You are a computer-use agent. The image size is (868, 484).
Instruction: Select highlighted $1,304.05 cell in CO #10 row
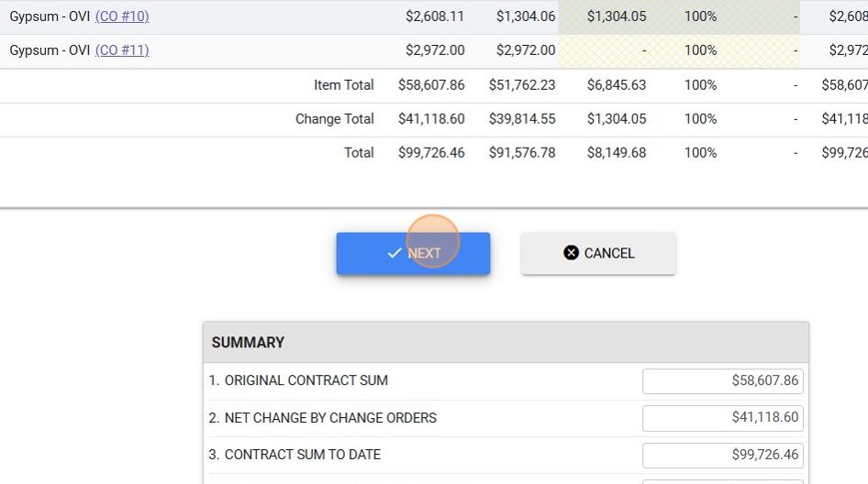coord(616,16)
